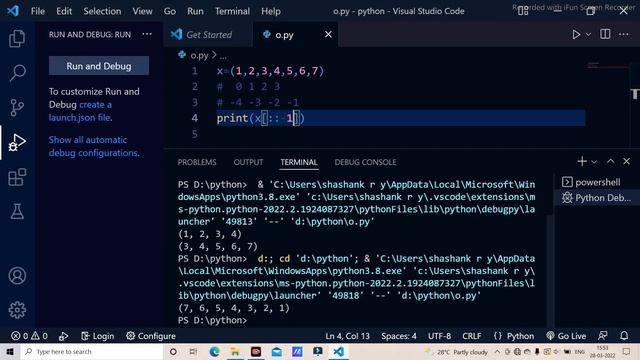Click the feedback icon in status bar
Screen dimensions: 640x360
[x=602, y=336]
